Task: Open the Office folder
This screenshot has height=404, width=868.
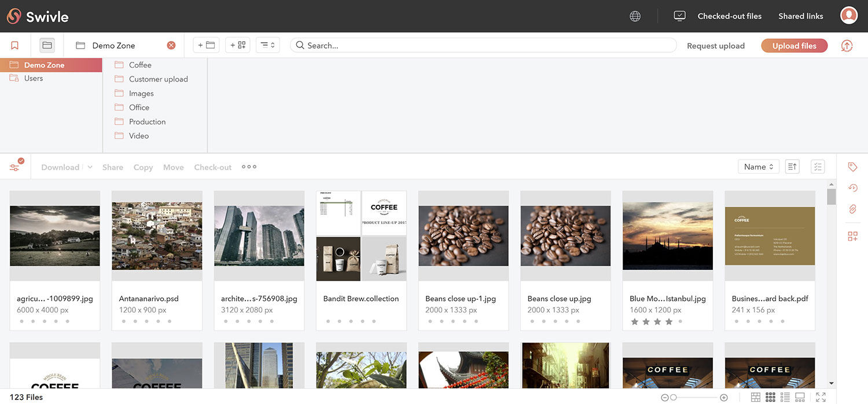Action: 139,107
